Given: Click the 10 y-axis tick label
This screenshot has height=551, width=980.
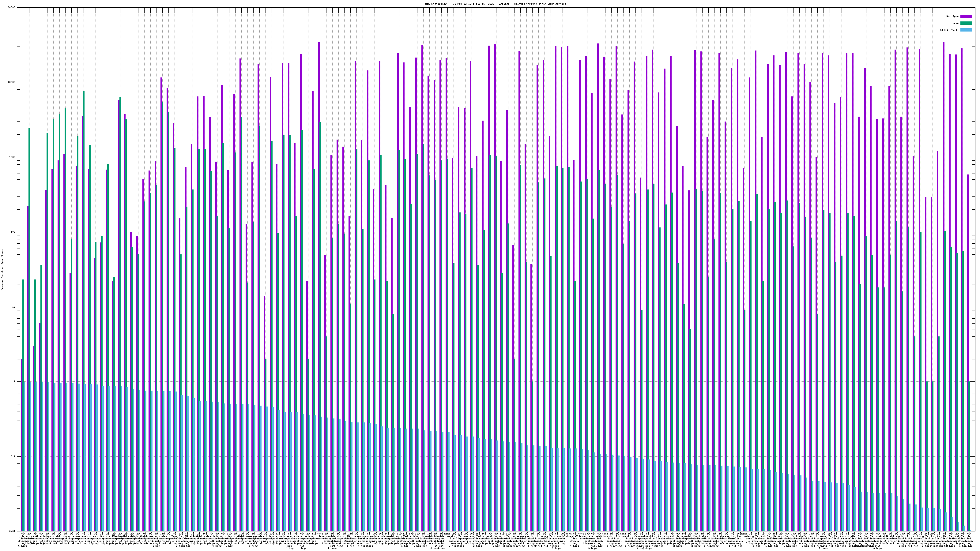Looking at the screenshot, I should coord(14,307).
